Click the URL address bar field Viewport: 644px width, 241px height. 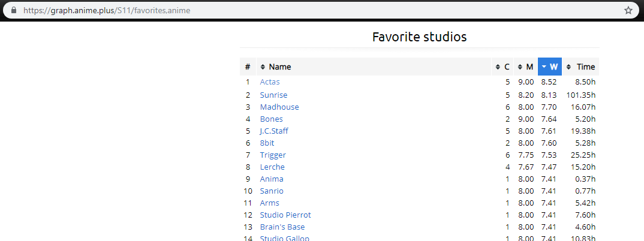tap(300, 10)
